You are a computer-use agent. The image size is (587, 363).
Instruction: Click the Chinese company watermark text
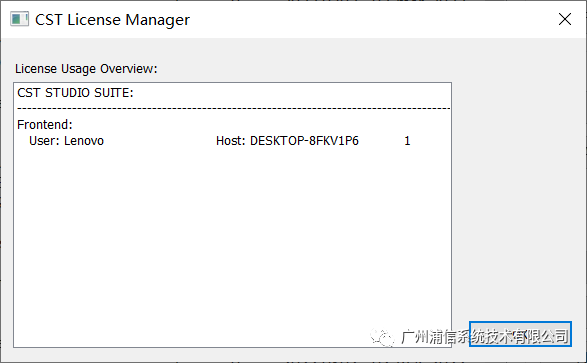486,337
